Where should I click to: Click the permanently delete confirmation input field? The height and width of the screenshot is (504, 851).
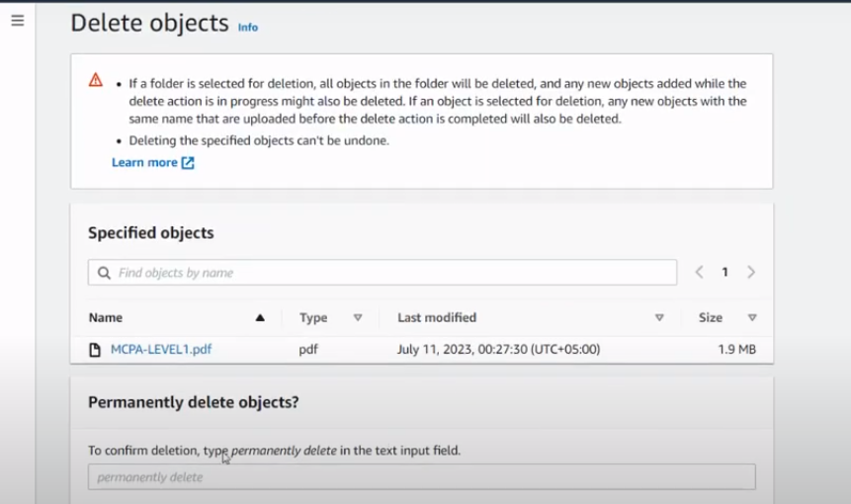pos(421,477)
